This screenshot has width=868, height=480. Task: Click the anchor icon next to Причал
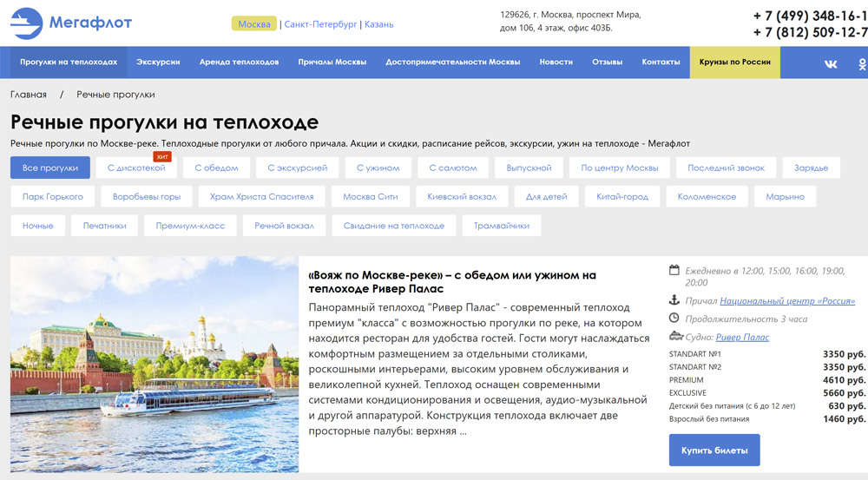click(x=674, y=300)
